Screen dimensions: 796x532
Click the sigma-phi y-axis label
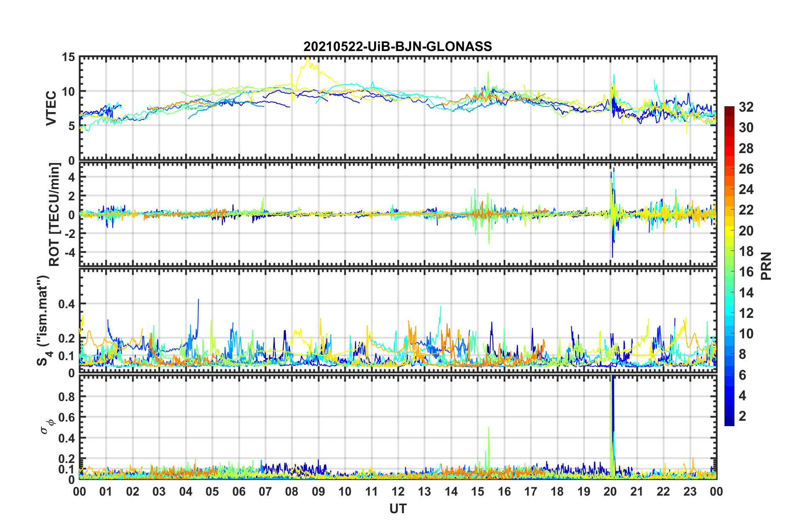tap(48, 427)
